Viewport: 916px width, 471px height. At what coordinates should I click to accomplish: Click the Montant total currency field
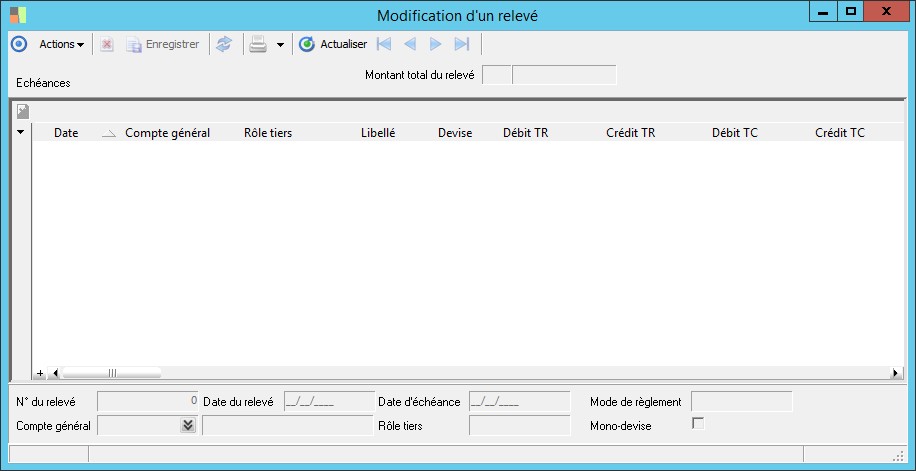497,75
